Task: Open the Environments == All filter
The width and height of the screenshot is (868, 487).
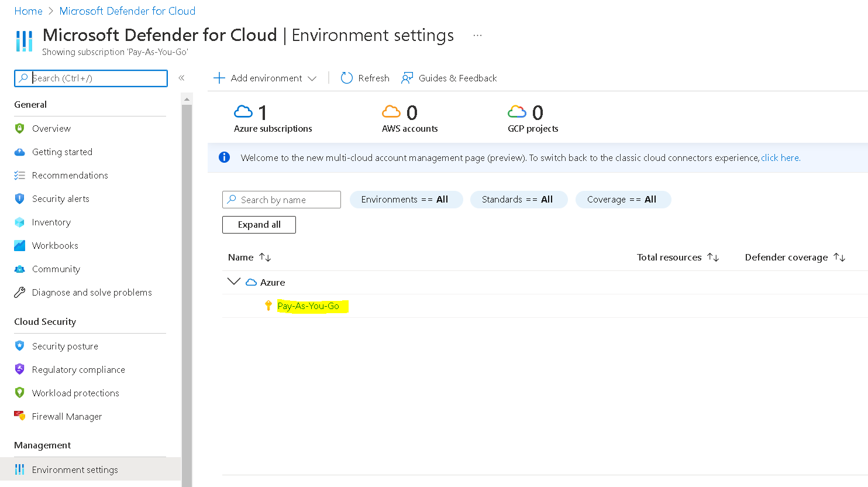Action: coord(406,200)
